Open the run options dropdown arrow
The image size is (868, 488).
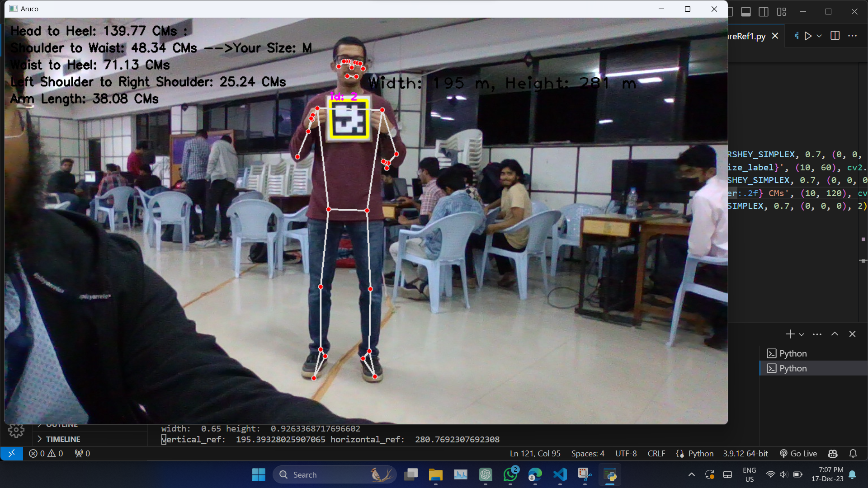pos(819,36)
